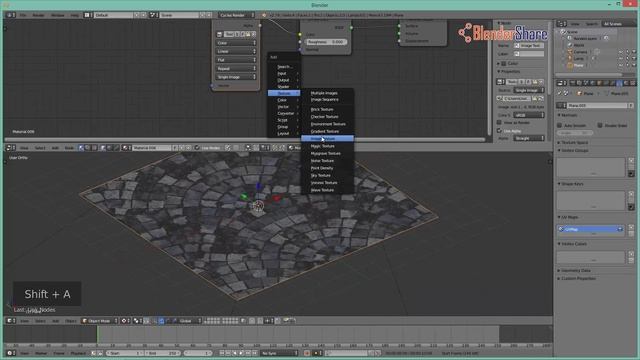Click the Scene name field
This screenshot has width=640, height=360.
(x=179, y=15)
